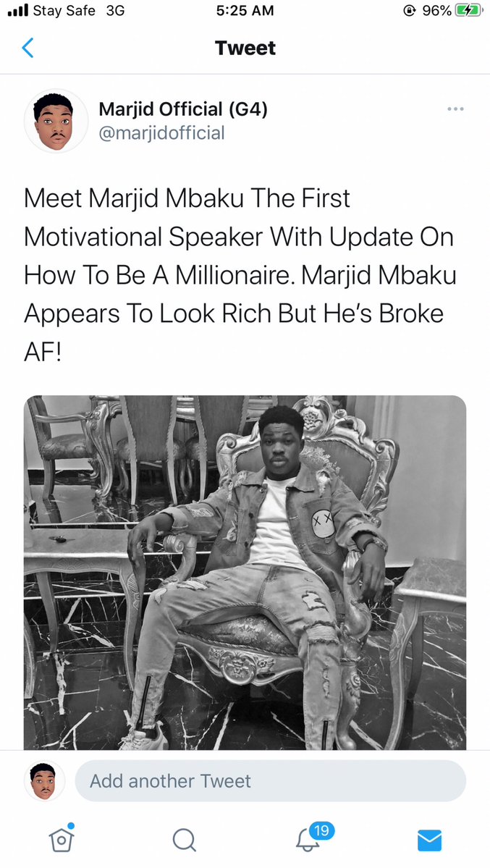Open the black-and-white photo attachment

[245, 573]
